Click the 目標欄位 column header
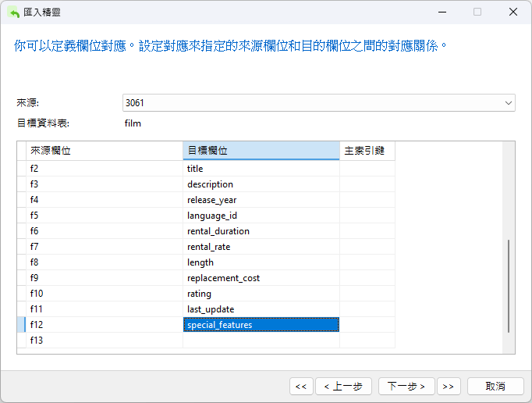Viewport: 532px width, 403px height. 261,150
